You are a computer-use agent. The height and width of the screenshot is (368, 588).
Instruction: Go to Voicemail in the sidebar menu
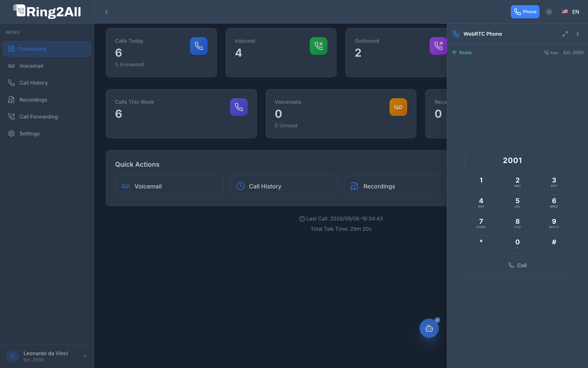pyautogui.click(x=47, y=66)
